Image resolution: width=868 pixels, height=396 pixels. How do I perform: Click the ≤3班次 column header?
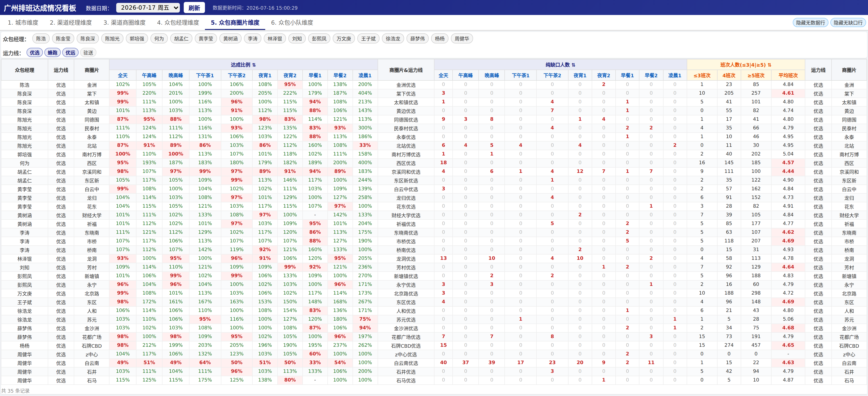[702, 75]
